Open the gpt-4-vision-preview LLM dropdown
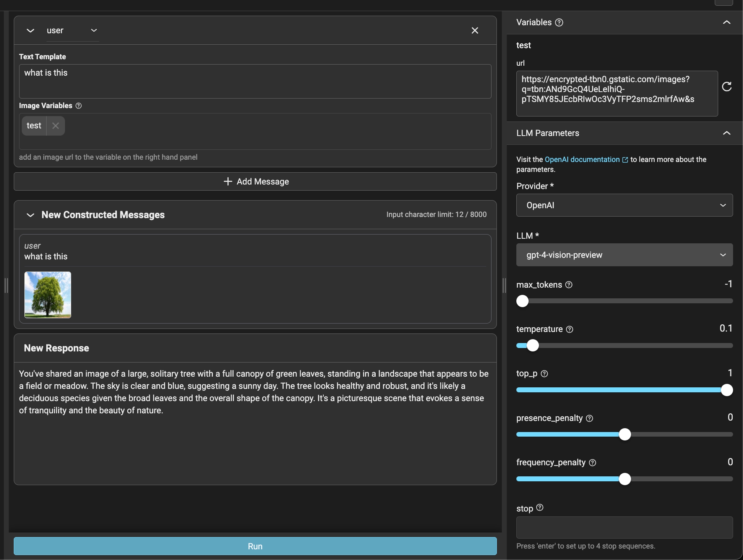This screenshot has width=743, height=560. click(624, 255)
